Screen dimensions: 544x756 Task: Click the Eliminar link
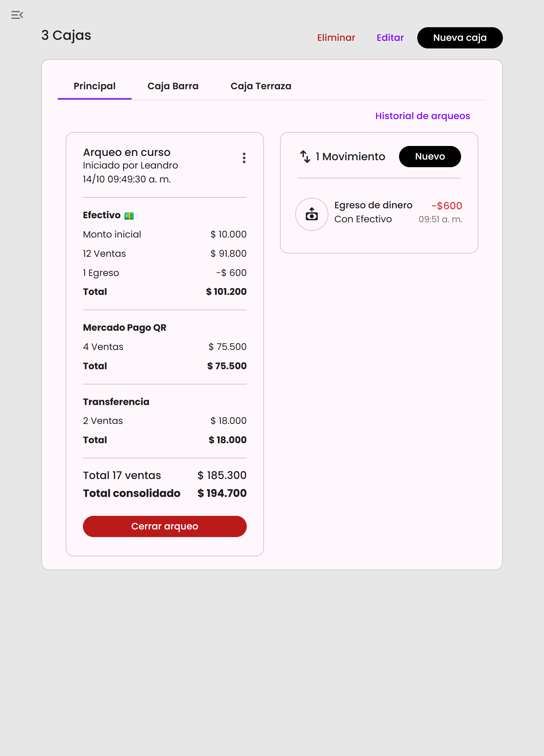336,38
